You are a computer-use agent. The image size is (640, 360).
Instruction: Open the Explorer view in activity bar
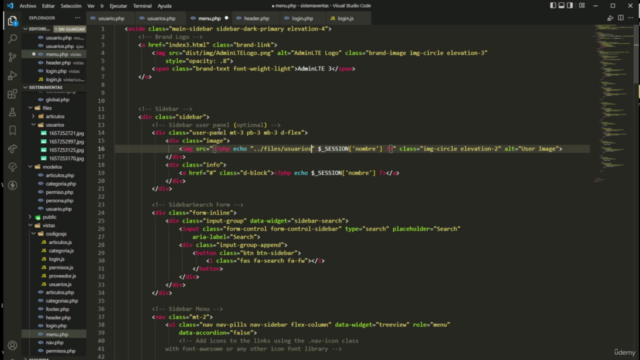[12, 20]
